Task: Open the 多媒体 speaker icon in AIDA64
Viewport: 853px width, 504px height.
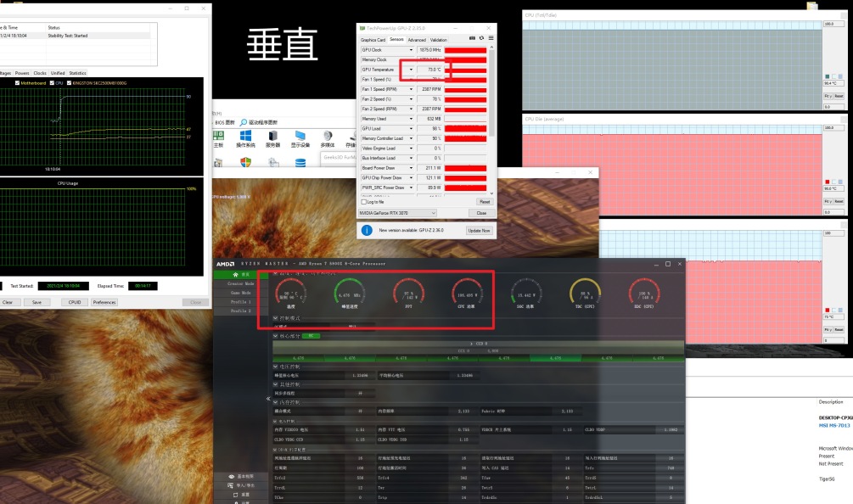Action: coord(327,136)
